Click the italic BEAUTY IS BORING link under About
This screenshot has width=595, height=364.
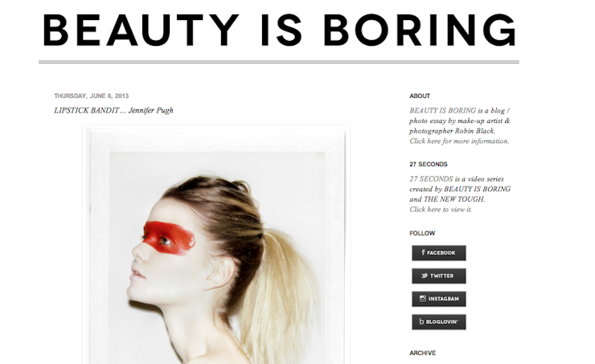[x=442, y=111]
